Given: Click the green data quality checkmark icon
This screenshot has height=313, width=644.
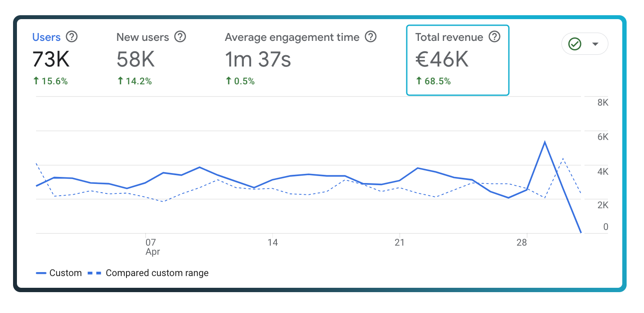Looking at the screenshot, I should tap(575, 44).
